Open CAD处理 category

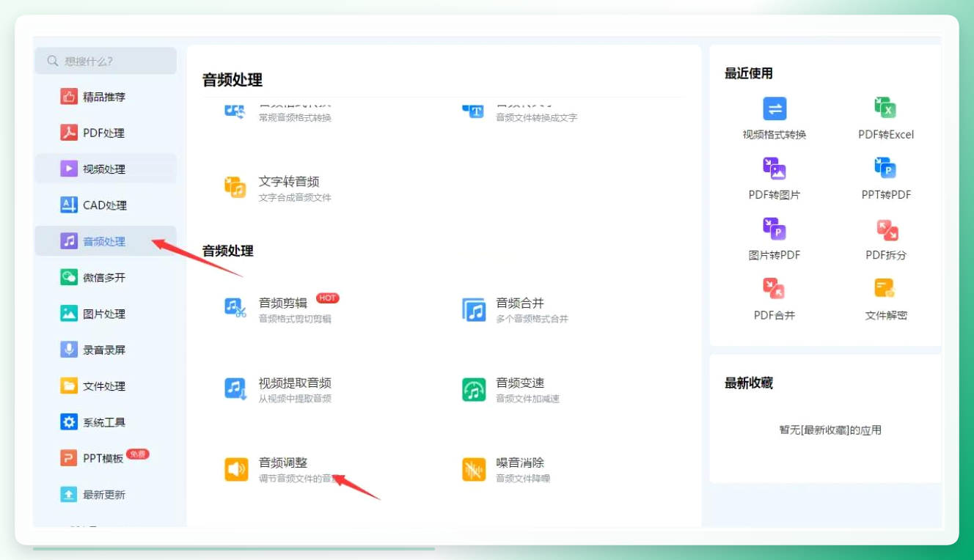[x=106, y=205]
